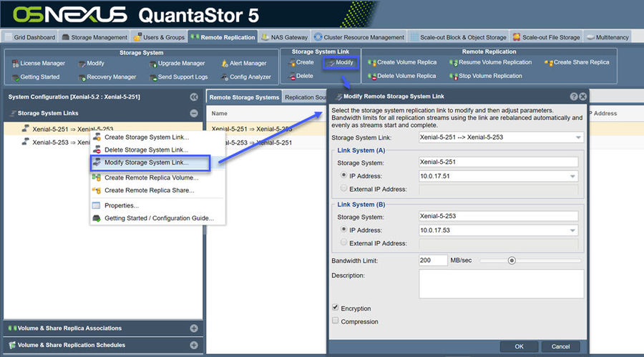The image size is (644, 357).
Task: Click the Name column header
Action: click(220, 113)
